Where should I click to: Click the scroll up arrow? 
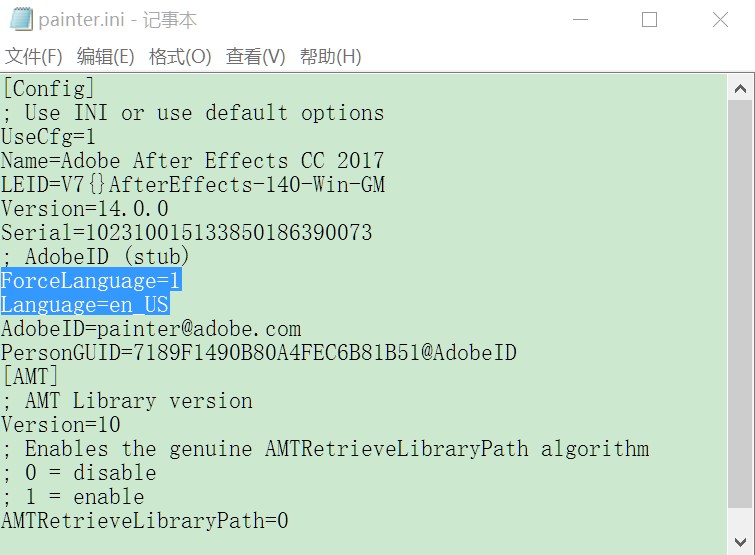click(740, 88)
